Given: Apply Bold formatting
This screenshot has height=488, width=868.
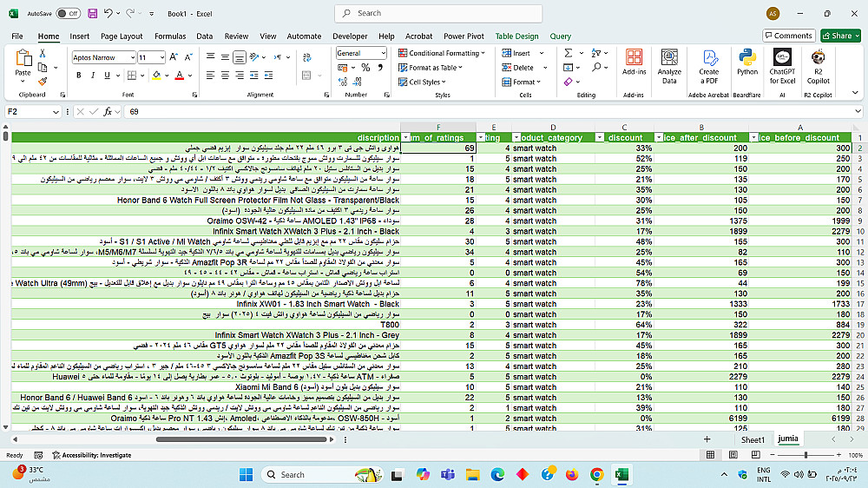Looking at the screenshot, I should [x=79, y=76].
